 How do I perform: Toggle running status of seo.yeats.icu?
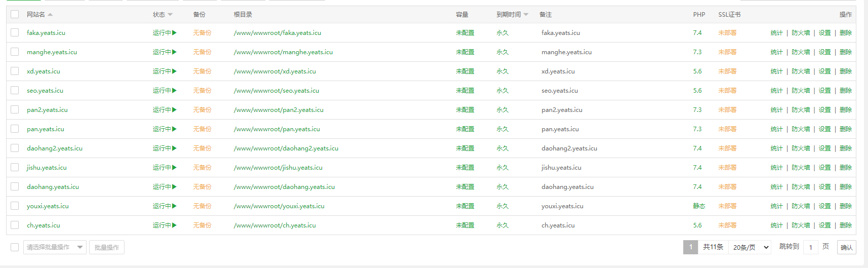(x=164, y=91)
